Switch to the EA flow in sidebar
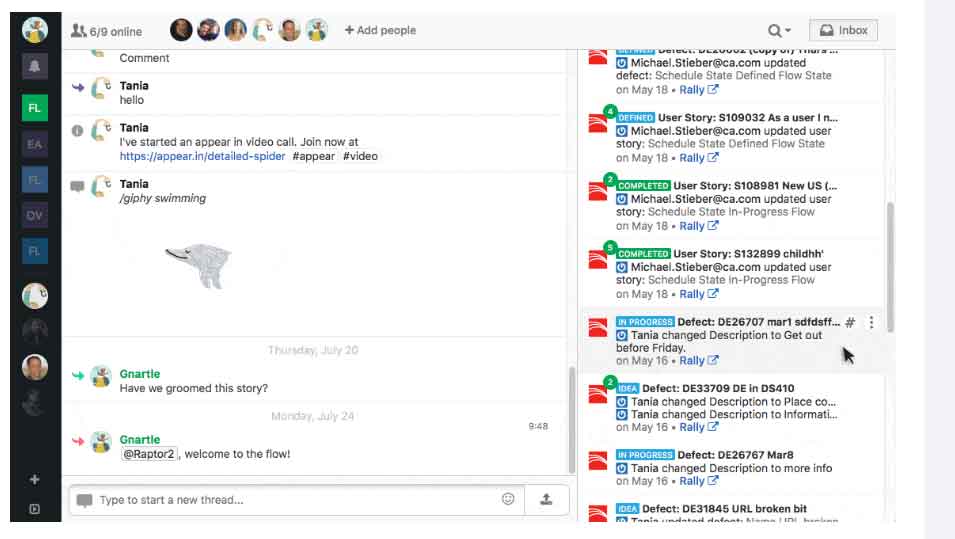The width and height of the screenshot is (955, 539). [x=34, y=144]
